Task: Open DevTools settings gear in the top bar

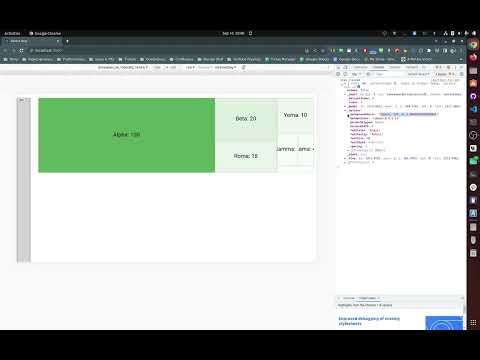Action: pos(449,67)
